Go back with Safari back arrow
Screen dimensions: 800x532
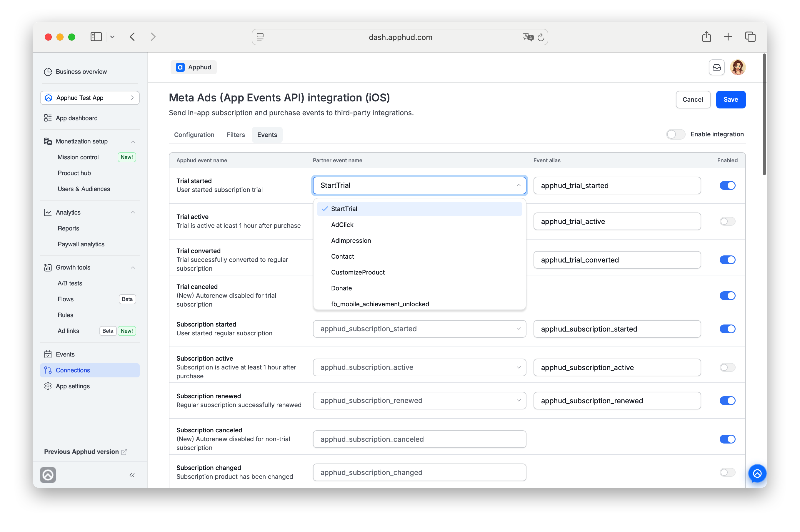[132, 37]
